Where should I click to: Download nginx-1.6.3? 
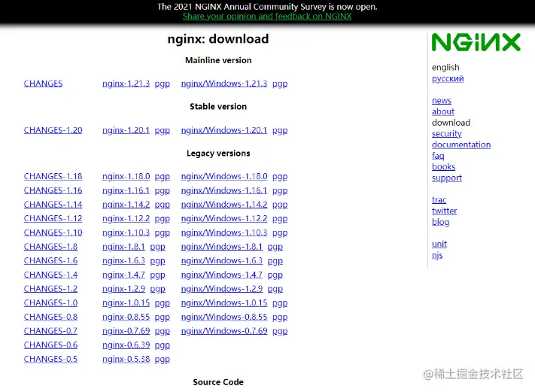123,260
